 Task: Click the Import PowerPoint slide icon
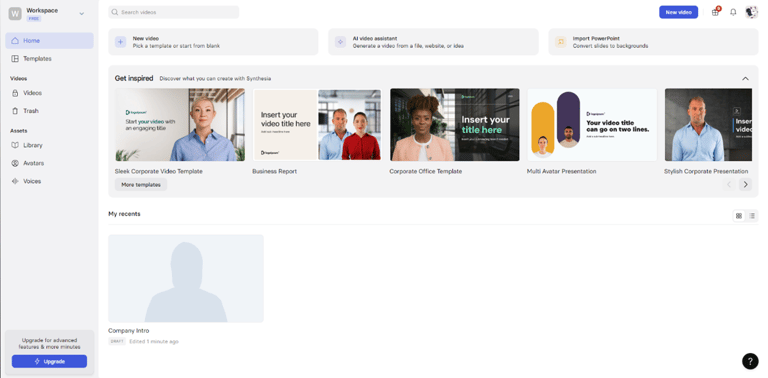pos(561,42)
